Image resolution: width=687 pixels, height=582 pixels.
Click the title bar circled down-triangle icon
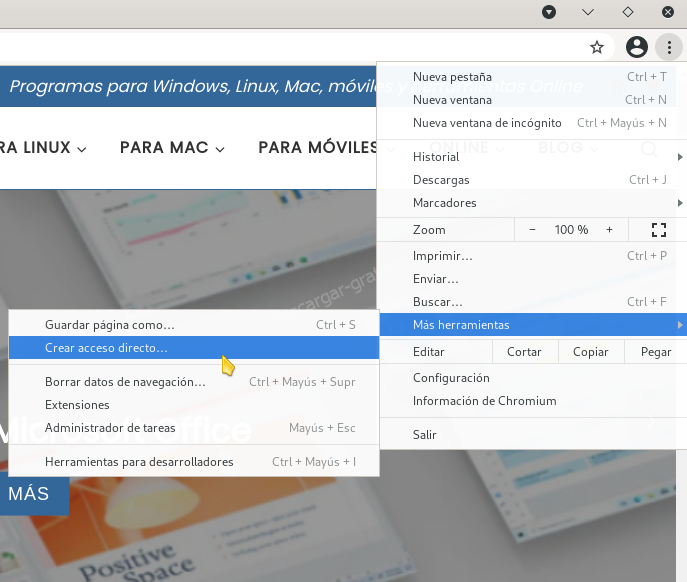pyautogui.click(x=549, y=12)
